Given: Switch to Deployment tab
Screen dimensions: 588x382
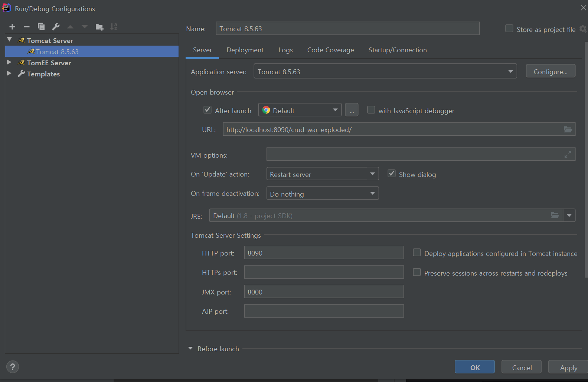Looking at the screenshot, I should pyautogui.click(x=245, y=50).
